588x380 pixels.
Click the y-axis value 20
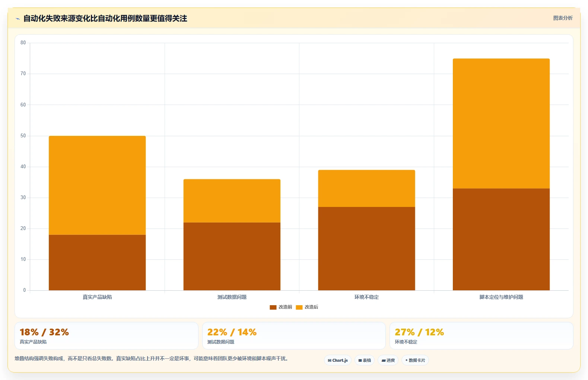click(x=23, y=229)
